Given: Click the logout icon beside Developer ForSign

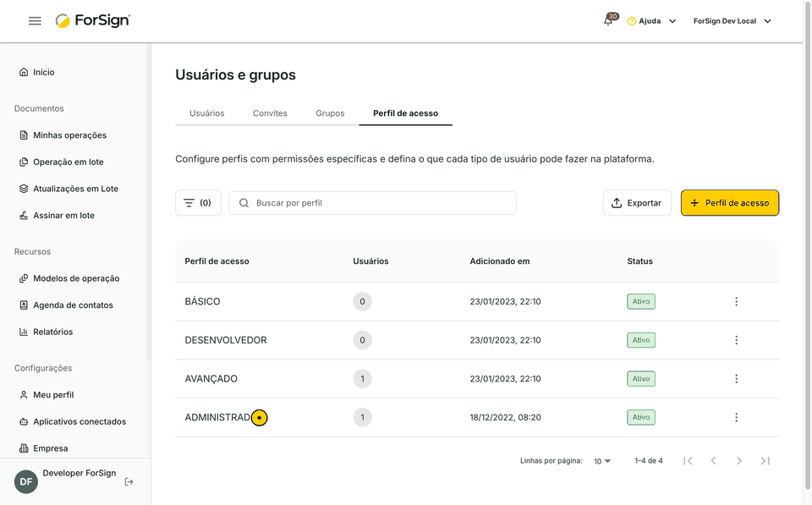Looking at the screenshot, I should click(129, 482).
